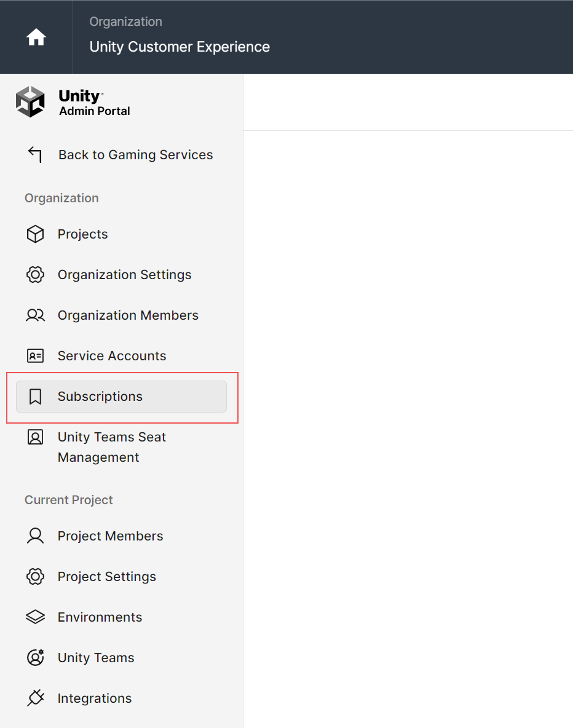Open Integrations

click(95, 698)
